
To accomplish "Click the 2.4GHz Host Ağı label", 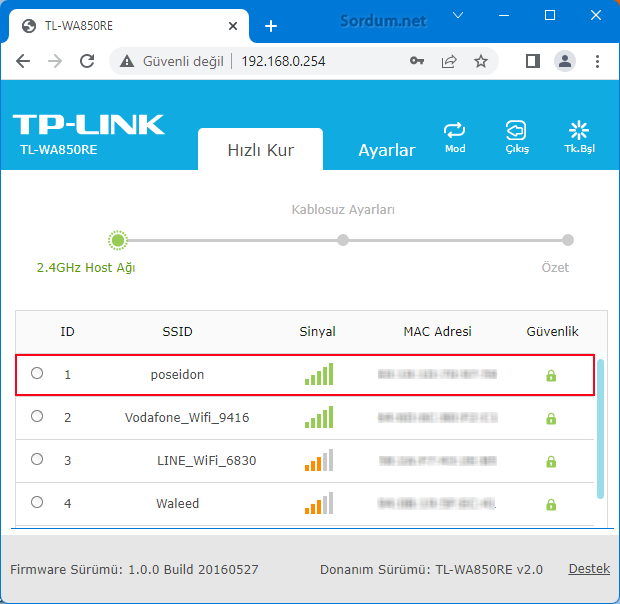I will pyautogui.click(x=86, y=268).
